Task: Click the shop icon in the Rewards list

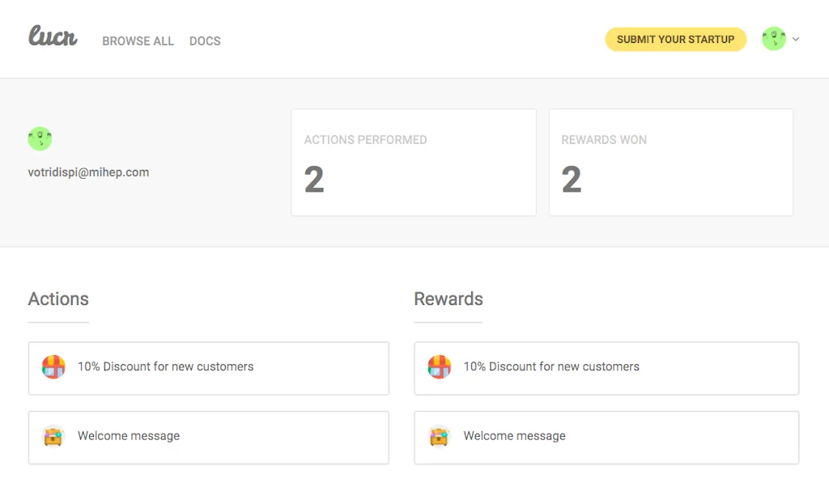Action: pyautogui.click(x=440, y=367)
